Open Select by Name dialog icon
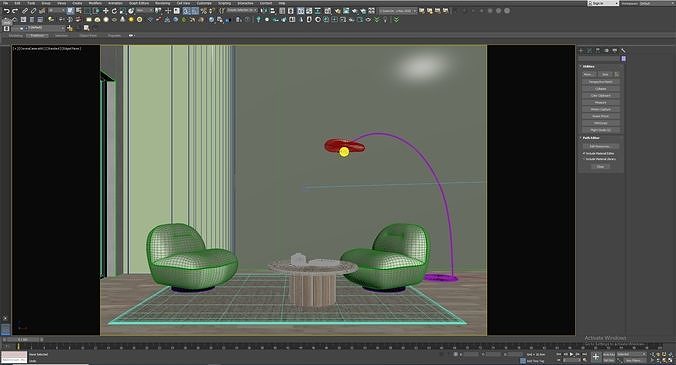 [79, 11]
